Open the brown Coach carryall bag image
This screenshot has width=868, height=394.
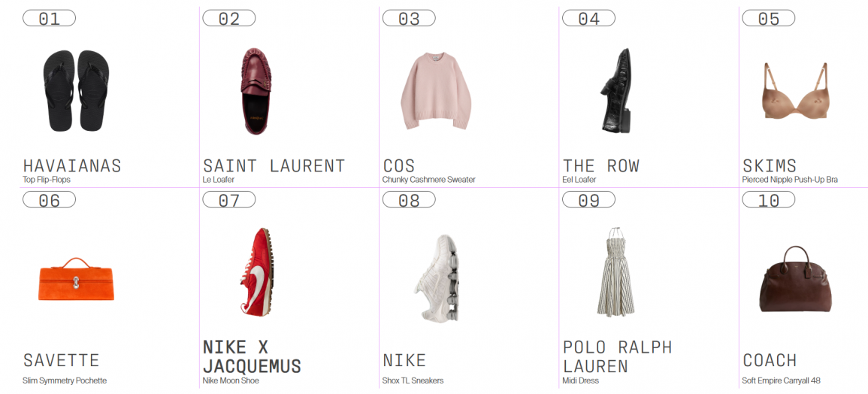tap(796, 279)
